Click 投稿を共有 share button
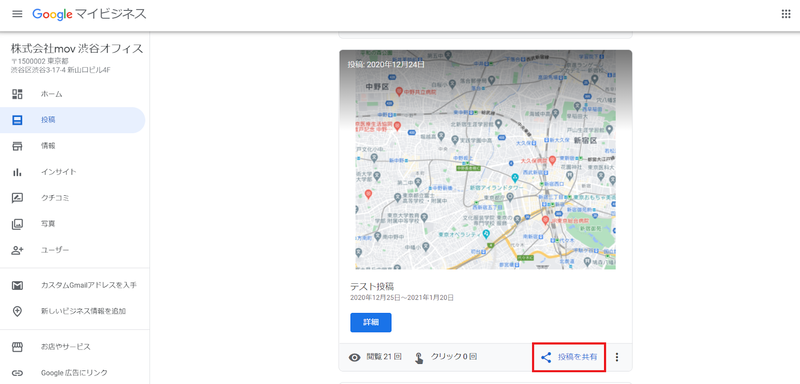 click(569, 357)
